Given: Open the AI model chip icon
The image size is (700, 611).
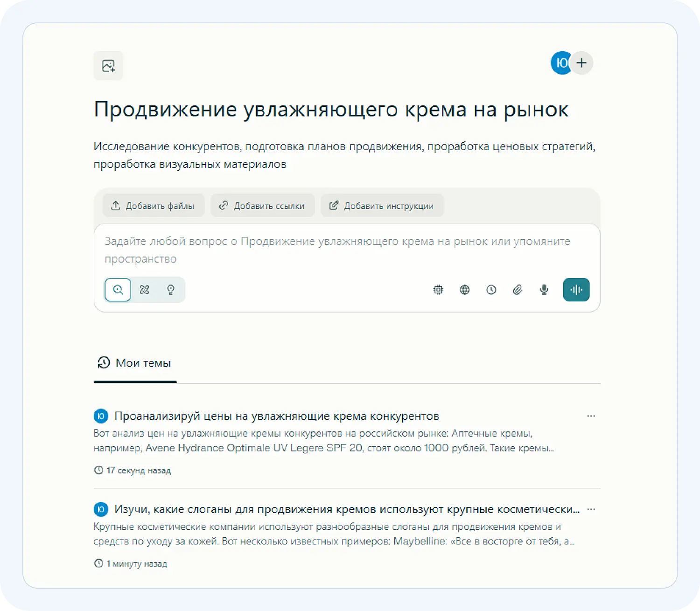Looking at the screenshot, I should 438,290.
